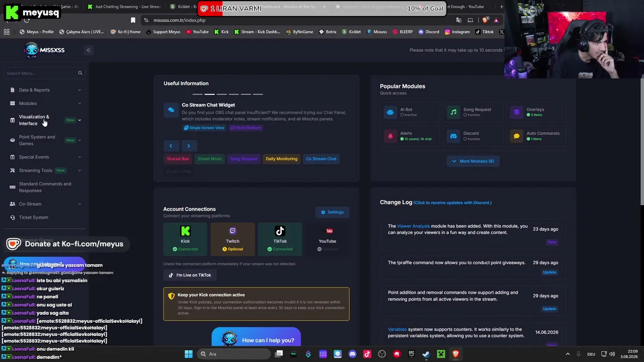Follow the Variables changelog link
The image size is (644, 362).
(x=397, y=329)
